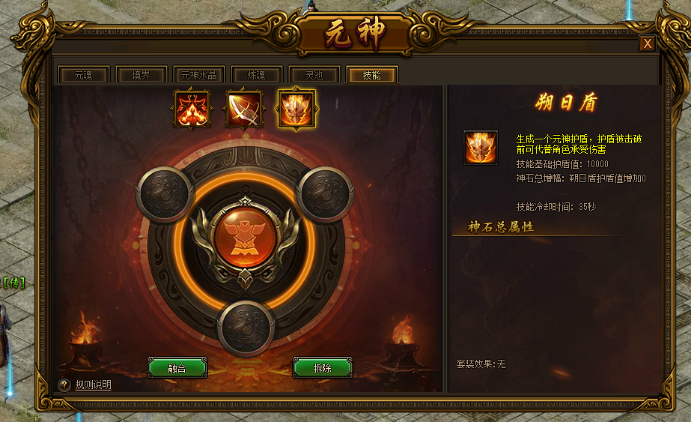Switch to the 灵池 tab
Viewport: 691px width, 422px height.
click(x=314, y=75)
